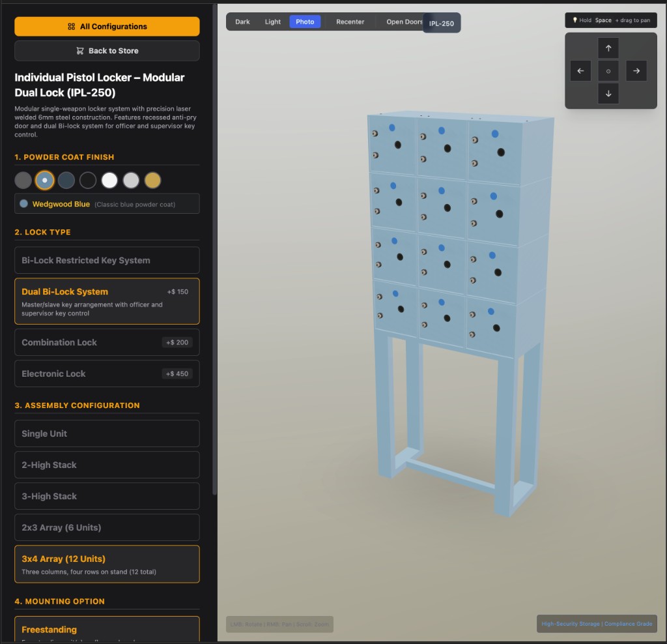Image resolution: width=667 pixels, height=644 pixels.
Task: Select the Electronic Lock option
Action: (107, 373)
